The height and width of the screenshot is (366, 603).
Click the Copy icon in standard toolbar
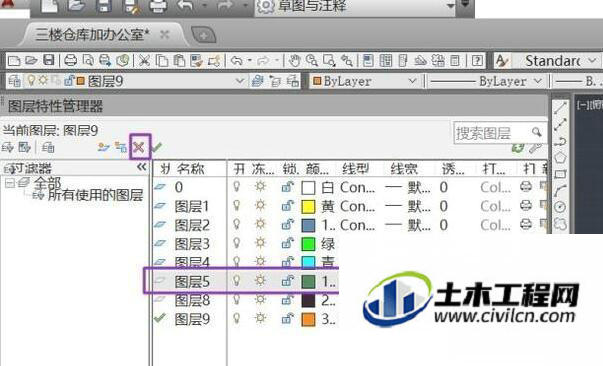tap(162, 61)
